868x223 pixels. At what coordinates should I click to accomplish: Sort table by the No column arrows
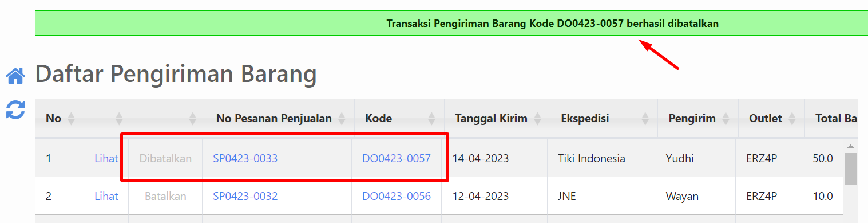[x=71, y=119]
